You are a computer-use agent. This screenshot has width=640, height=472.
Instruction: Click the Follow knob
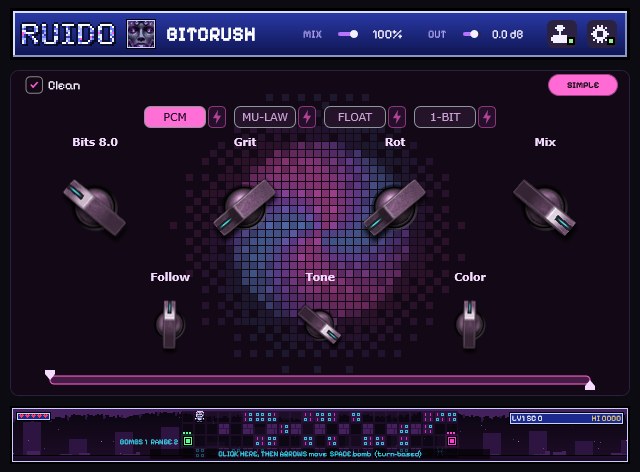[170, 325]
